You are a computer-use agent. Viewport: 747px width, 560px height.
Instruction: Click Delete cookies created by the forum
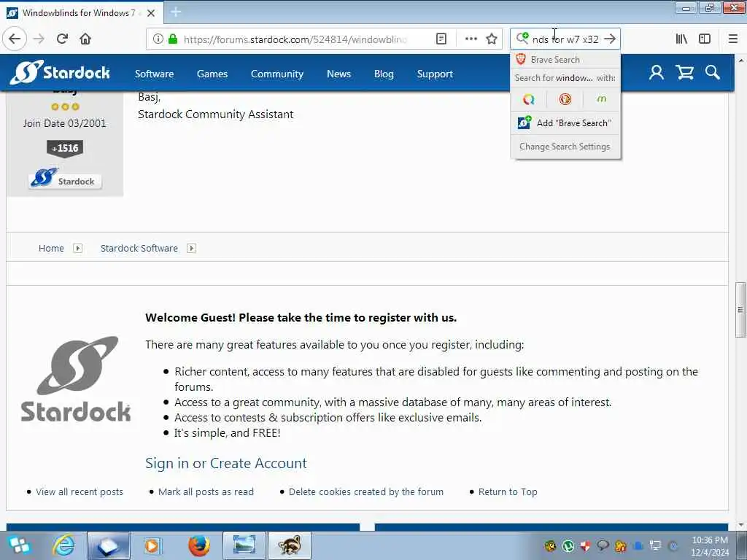point(366,491)
